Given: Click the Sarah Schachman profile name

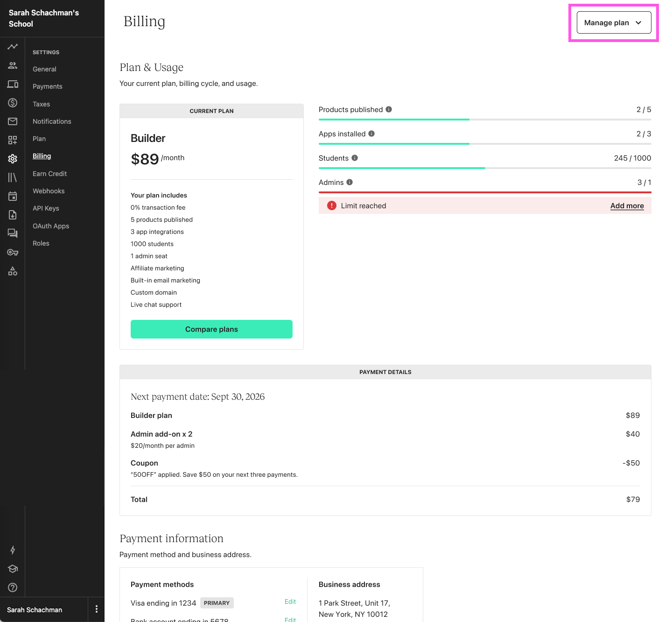Looking at the screenshot, I should (35, 610).
